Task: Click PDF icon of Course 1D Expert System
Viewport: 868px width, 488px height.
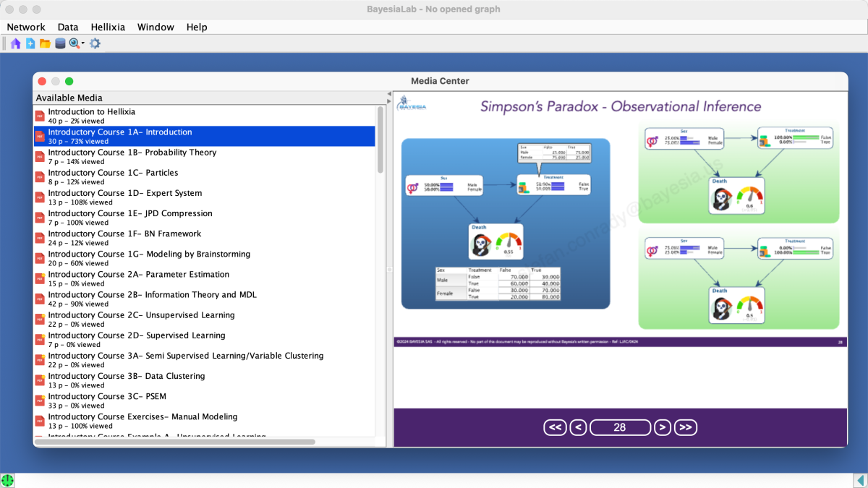Action: 40,197
